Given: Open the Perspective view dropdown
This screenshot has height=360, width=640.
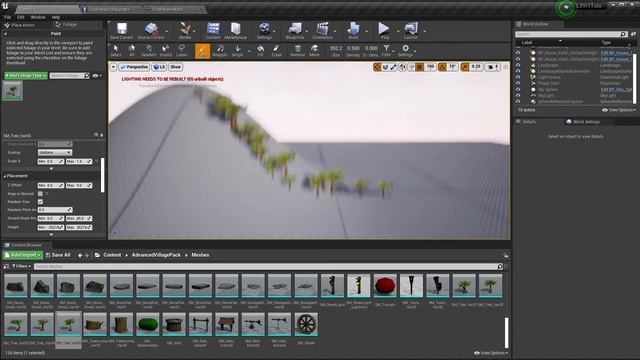Looking at the screenshot, I should pos(134,67).
